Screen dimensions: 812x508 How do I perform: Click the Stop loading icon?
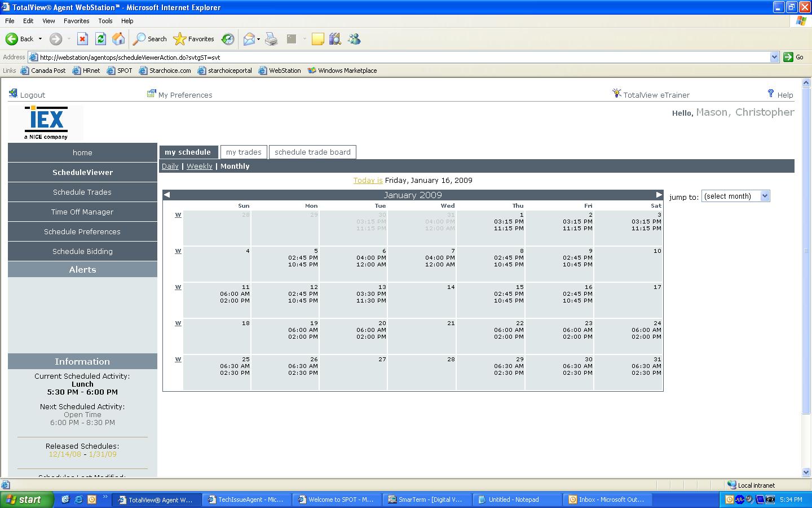point(82,39)
